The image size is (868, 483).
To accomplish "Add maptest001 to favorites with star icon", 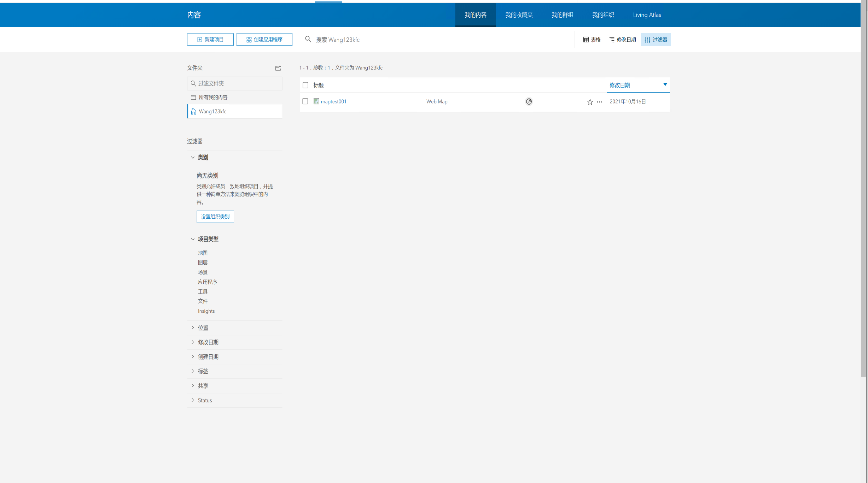I will (x=590, y=102).
